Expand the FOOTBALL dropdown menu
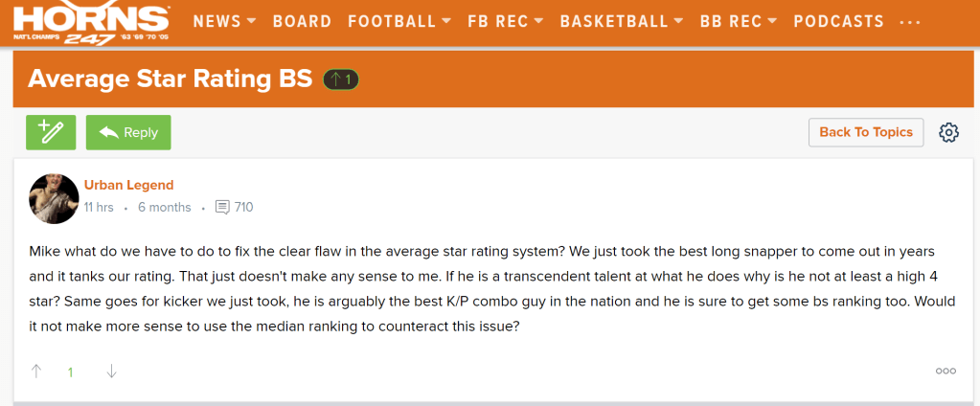 coord(399,21)
